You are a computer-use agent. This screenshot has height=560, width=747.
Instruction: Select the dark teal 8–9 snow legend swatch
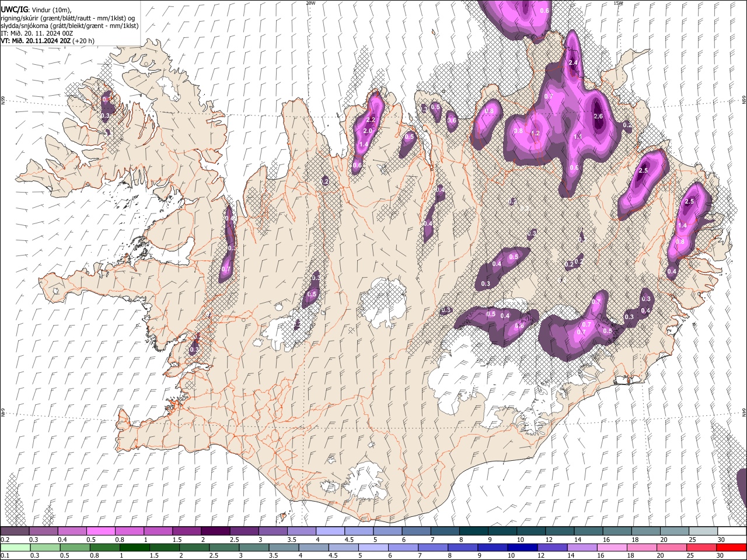pyautogui.click(x=474, y=531)
